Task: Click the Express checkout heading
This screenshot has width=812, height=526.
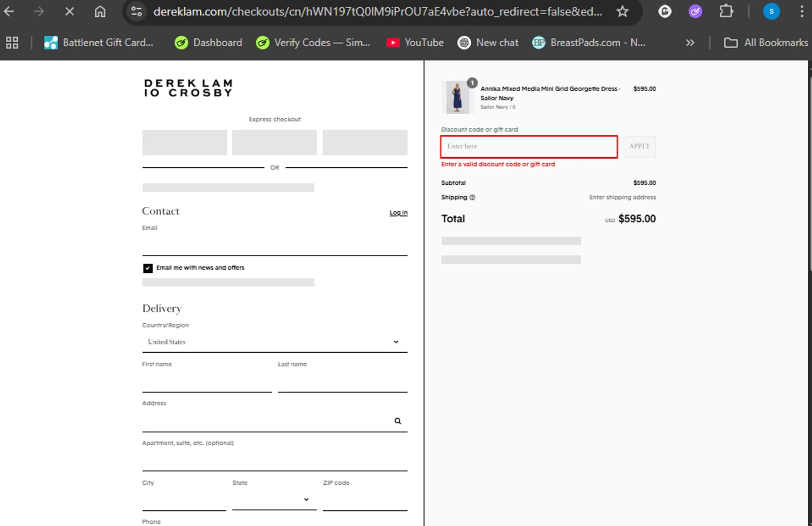Action: [274, 120]
